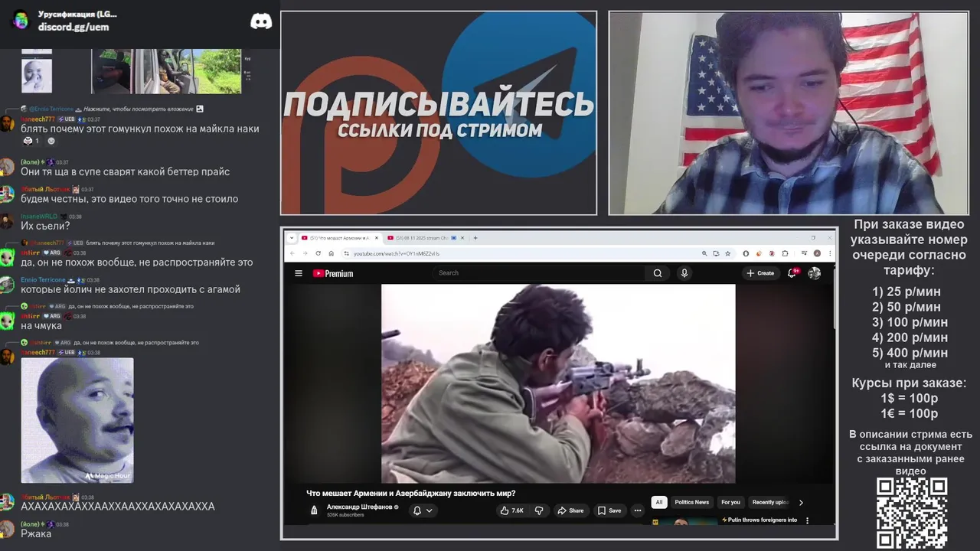Click the 'discord.gg/uem' invite text
The width and height of the screenshot is (980, 551).
[73, 27]
